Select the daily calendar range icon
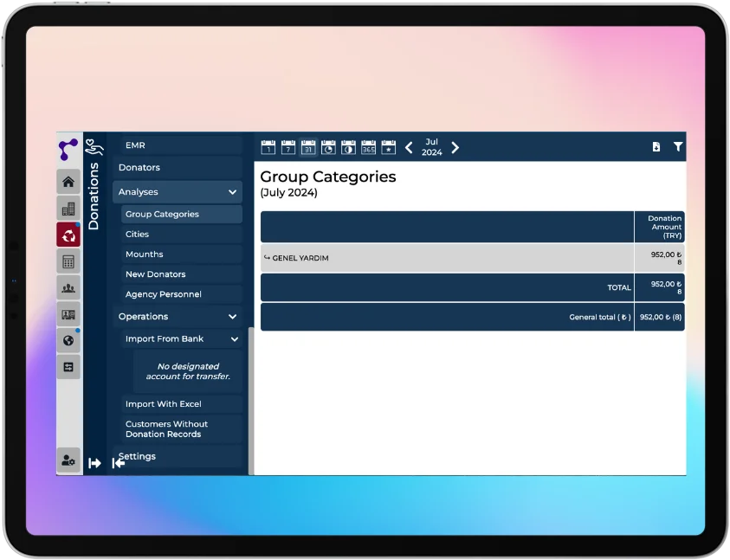 coord(268,147)
